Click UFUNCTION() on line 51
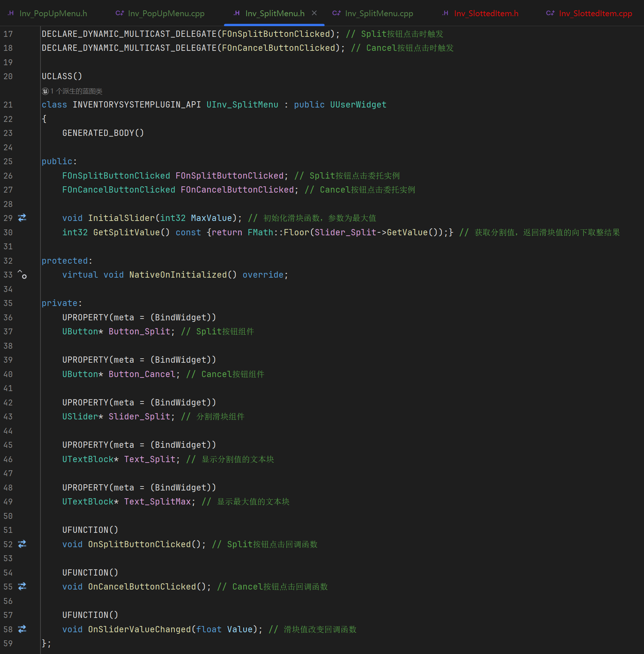The width and height of the screenshot is (644, 654). point(91,530)
